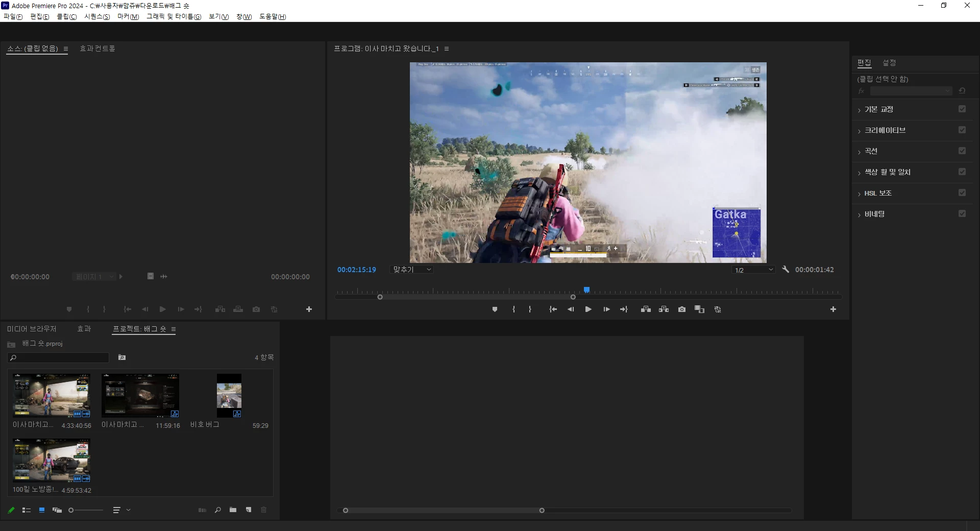Reset the Lumetri effect with the reset icon
Image resolution: width=980 pixels, height=531 pixels.
pyautogui.click(x=962, y=91)
